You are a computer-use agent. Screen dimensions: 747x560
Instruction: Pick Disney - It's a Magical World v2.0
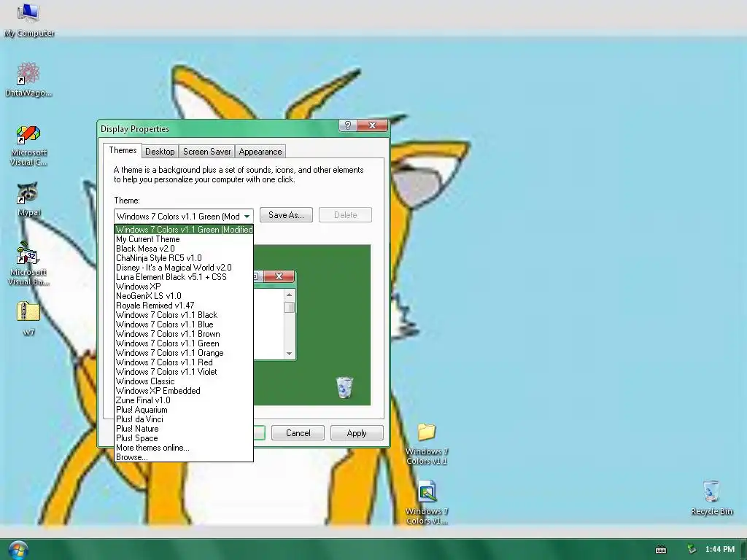pyautogui.click(x=184, y=268)
